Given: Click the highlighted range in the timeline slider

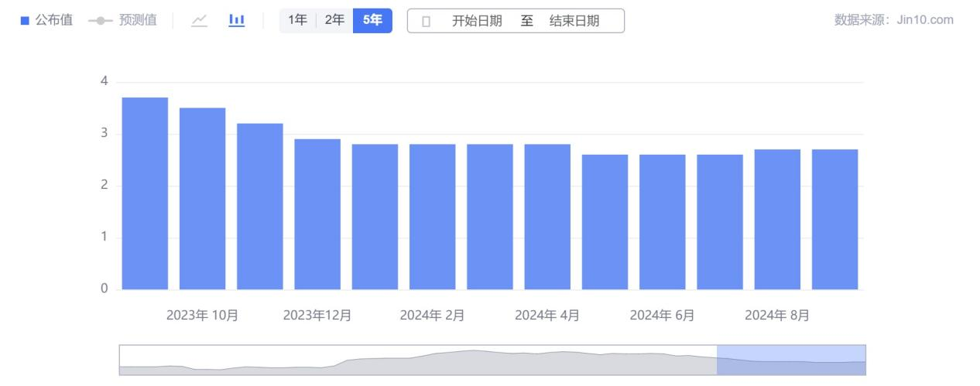Looking at the screenshot, I should (x=791, y=360).
